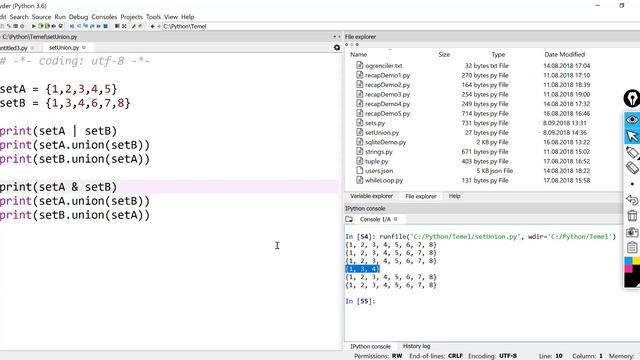Image resolution: width=640 pixels, height=360 pixels.
Task: Close the Console 1/A tab
Action: (x=395, y=219)
